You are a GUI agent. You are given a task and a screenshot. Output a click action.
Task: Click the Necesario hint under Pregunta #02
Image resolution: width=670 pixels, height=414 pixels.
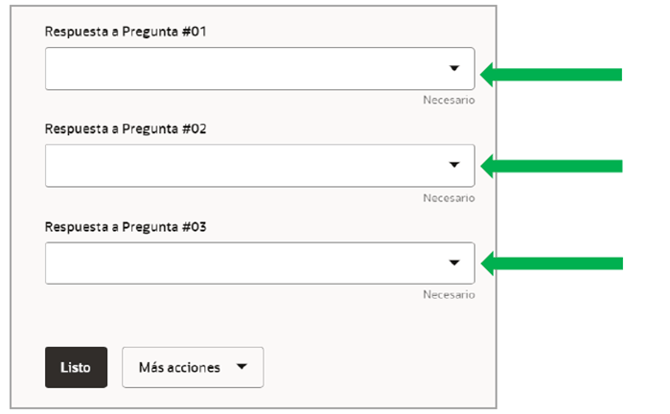(449, 198)
